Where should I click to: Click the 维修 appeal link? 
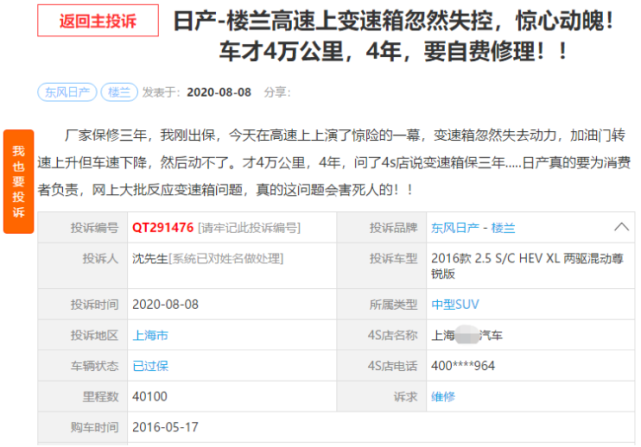[x=443, y=396]
